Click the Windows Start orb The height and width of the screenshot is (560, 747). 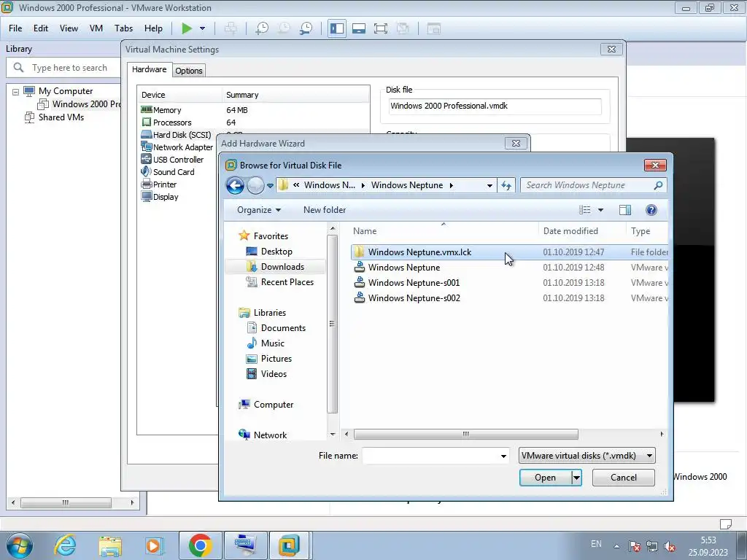coord(19,545)
